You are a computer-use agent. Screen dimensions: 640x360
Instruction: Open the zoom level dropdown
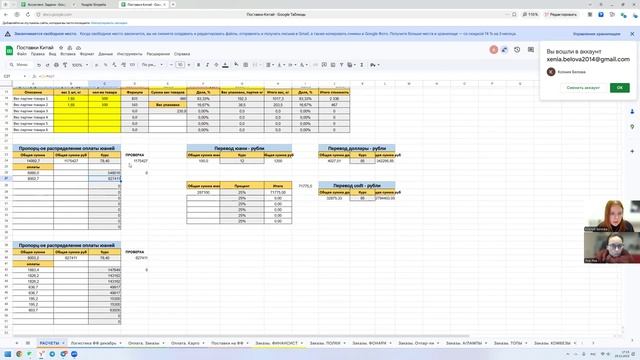coord(80,65)
